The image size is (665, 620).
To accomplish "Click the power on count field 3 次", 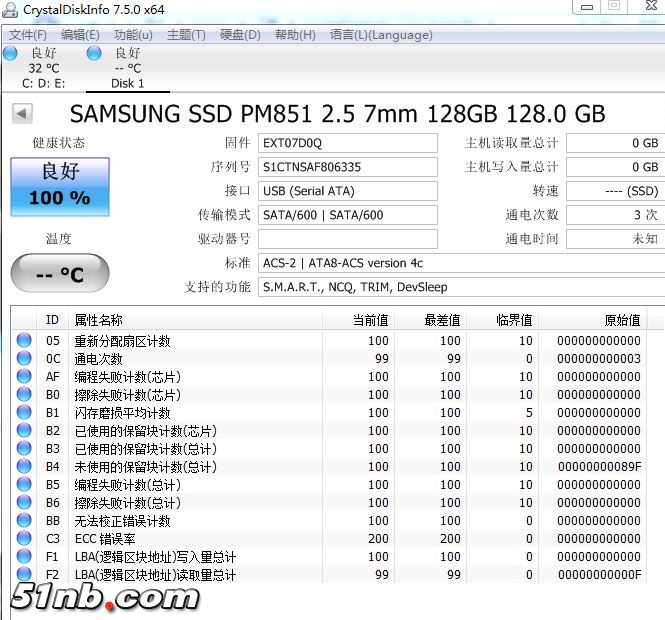I will (x=615, y=215).
